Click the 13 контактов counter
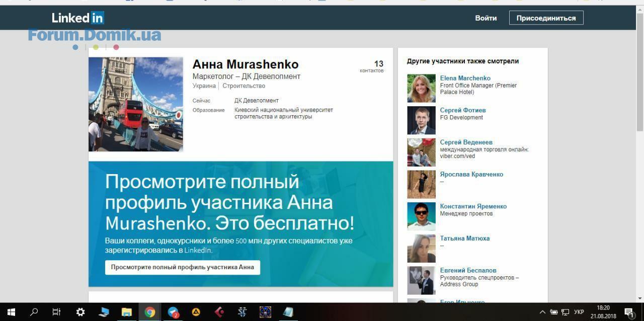The image size is (644, 321). coord(372,66)
